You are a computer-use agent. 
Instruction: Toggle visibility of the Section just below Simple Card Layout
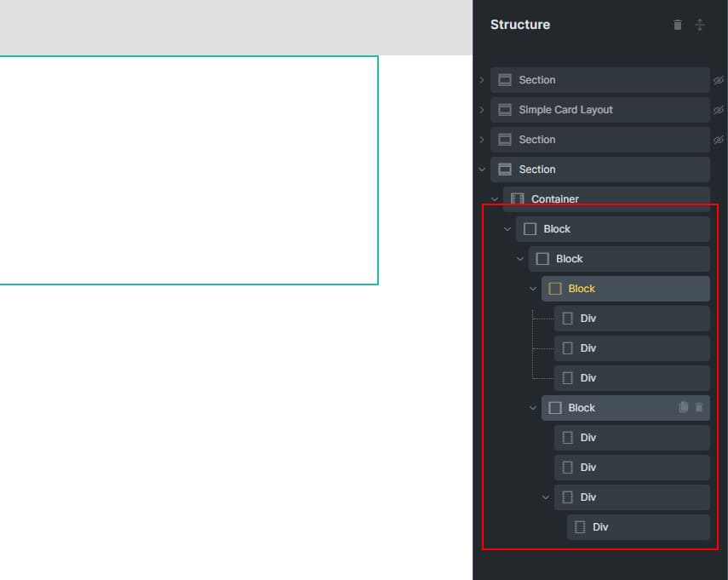[x=719, y=140]
